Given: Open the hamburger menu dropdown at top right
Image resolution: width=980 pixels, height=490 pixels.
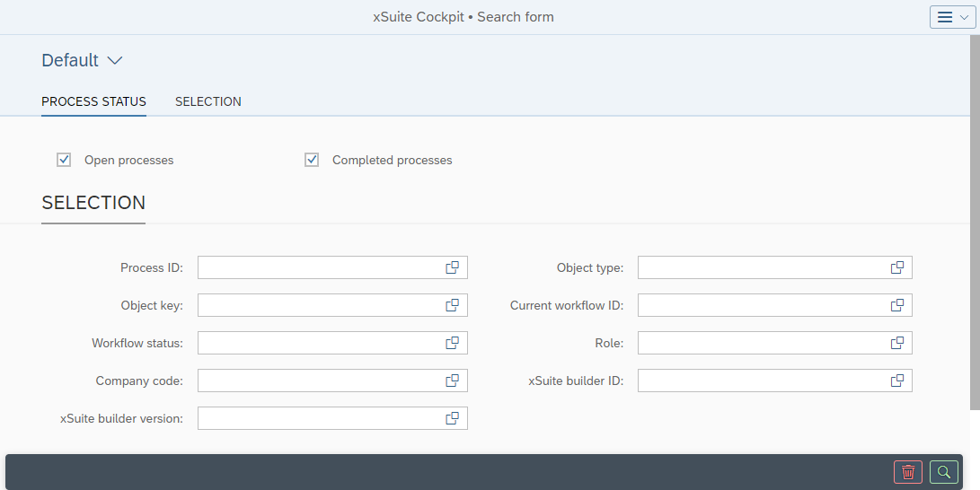Looking at the screenshot, I should click(952, 17).
